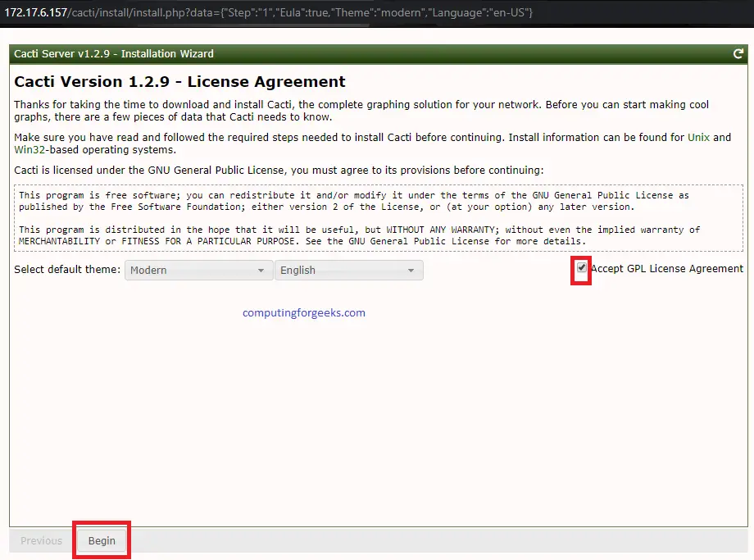Click the Previous button

[41, 541]
